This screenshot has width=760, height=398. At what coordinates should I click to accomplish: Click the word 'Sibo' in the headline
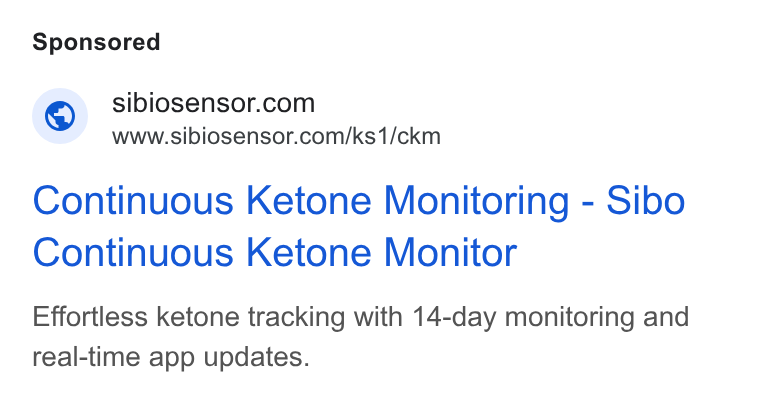pos(646,200)
